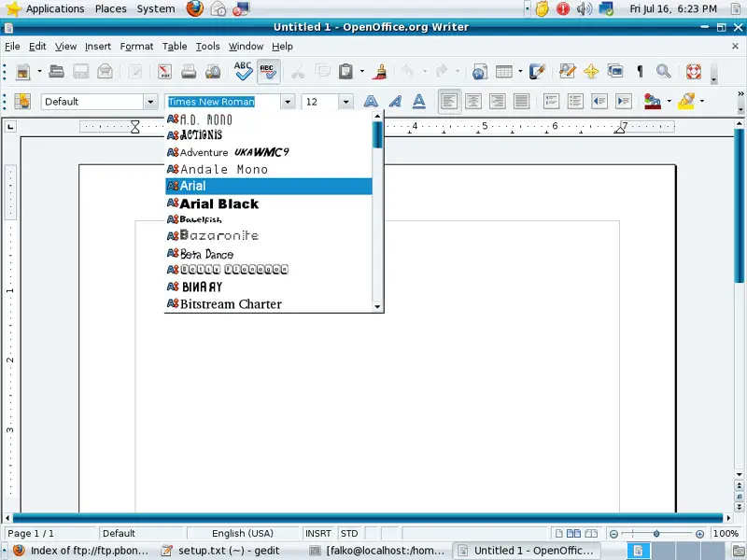747x560 pixels.
Task: Expand the Paragraph Style Default dropdown
Action: 150,102
